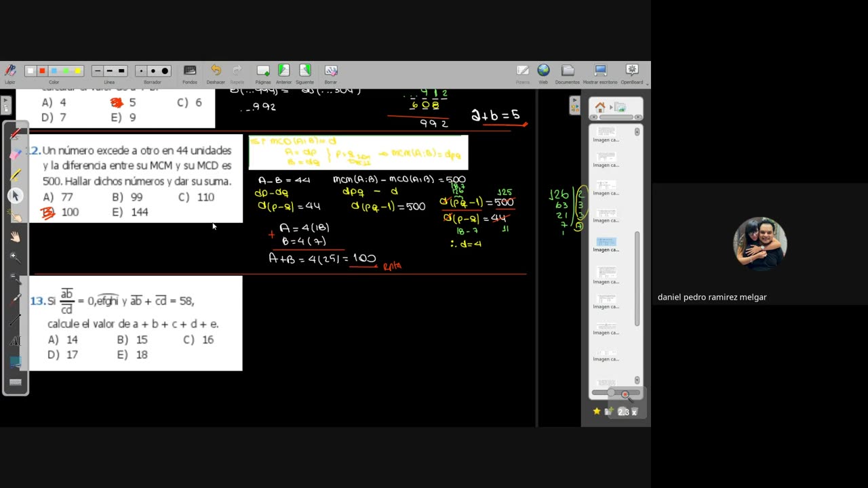Choose the yellow pen color
The height and width of the screenshot is (488, 868).
click(78, 70)
